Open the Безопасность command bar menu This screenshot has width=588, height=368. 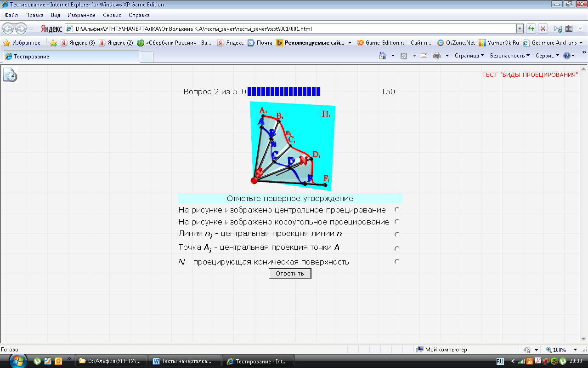point(510,56)
